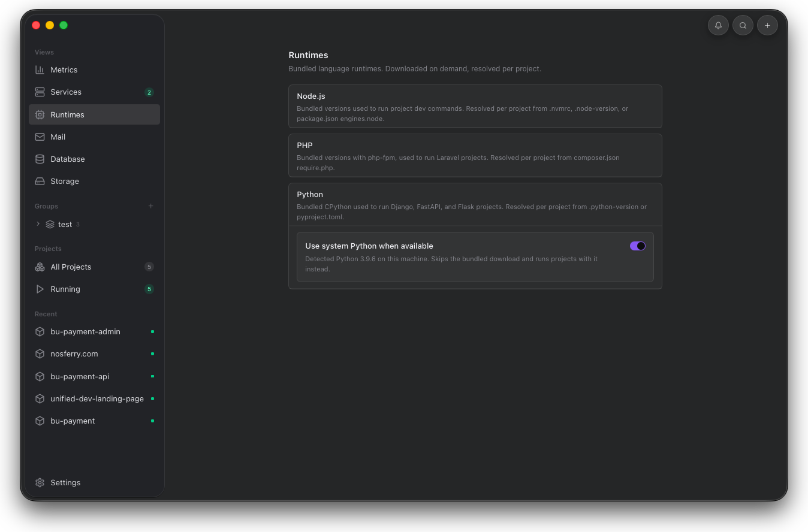Click the Detected Python 3.9.6 description text
The image size is (808, 532).
pyautogui.click(x=451, y=264)
